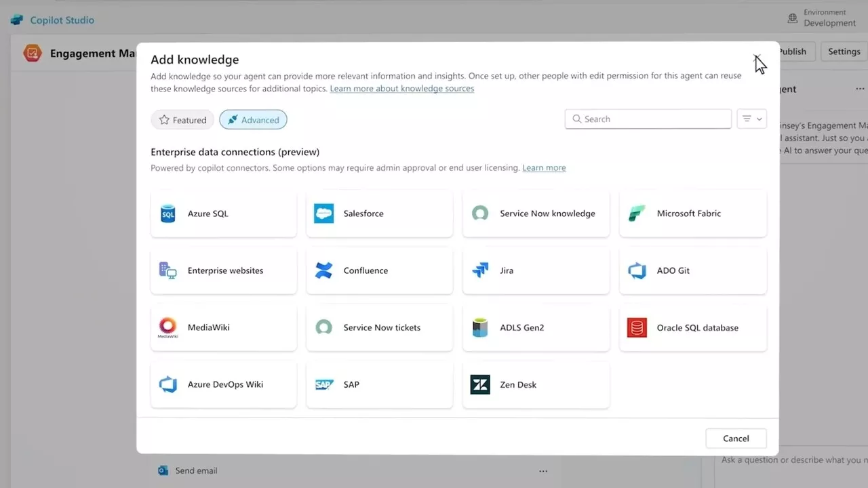Click the MediaWiki logo icon
Viewport: 868px width, 488px height.
(x=167, y=327)
